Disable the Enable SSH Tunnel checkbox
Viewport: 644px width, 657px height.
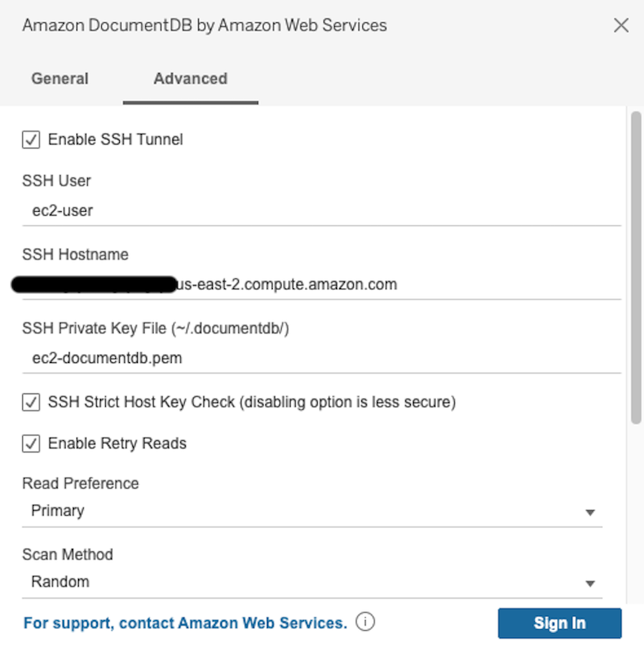pyautogui.click(x=30, y=140)
